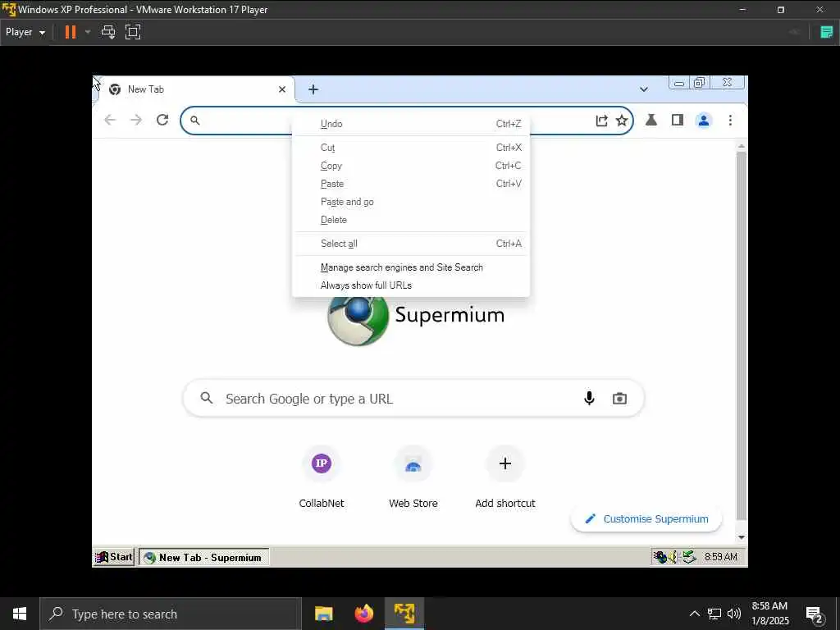The image size is (840, 630).
Task: Bookmark this tab with the star icon
Action: [x=622, y=121]
